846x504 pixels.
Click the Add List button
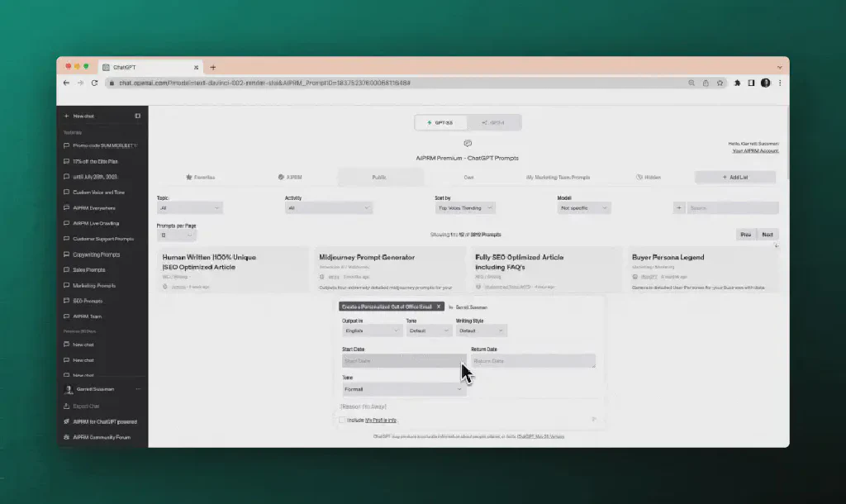[734, 177]
